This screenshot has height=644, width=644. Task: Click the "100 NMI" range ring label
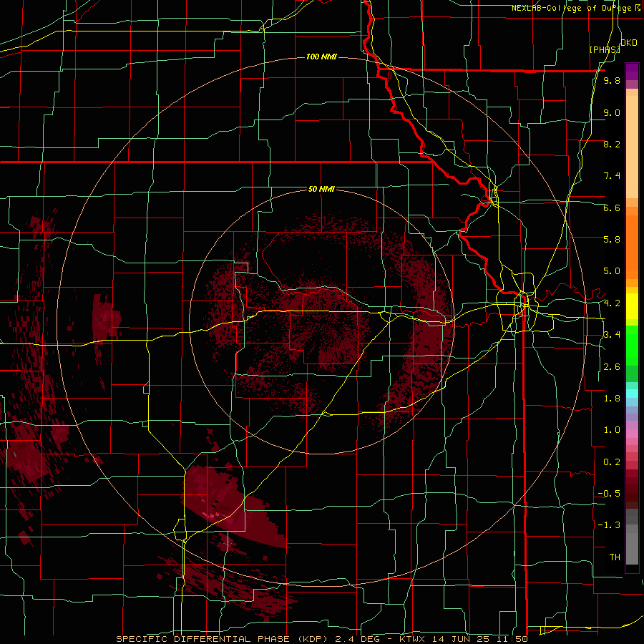[x=321, y=57]
